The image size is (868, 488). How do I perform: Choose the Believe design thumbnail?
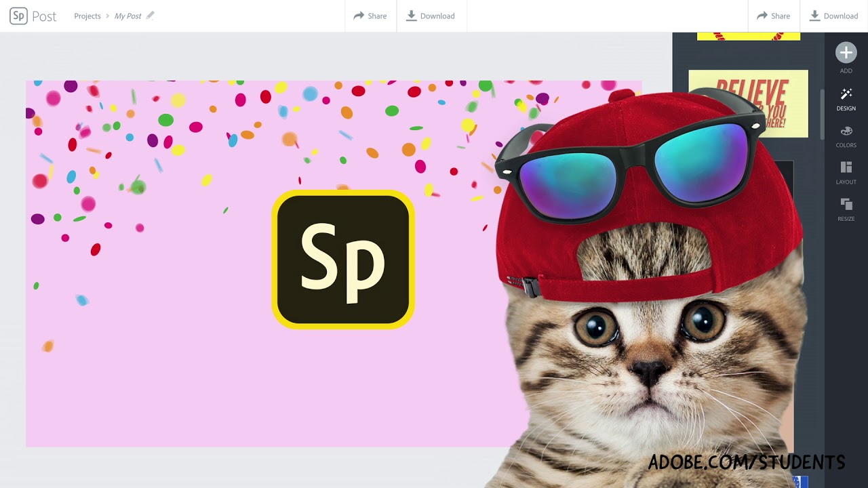coord(748,103)
